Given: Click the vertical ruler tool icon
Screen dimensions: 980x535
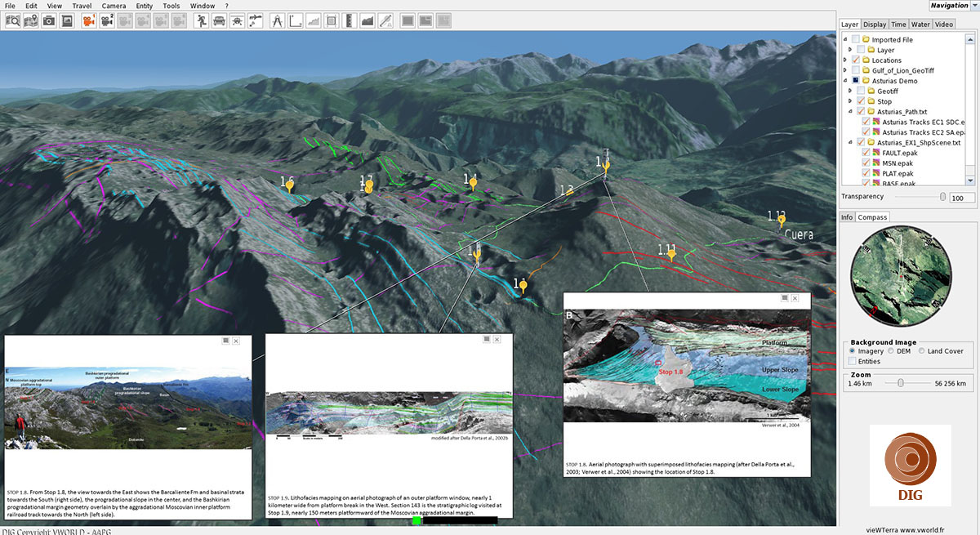Looking at the screenshot, I should coord(349,20).
